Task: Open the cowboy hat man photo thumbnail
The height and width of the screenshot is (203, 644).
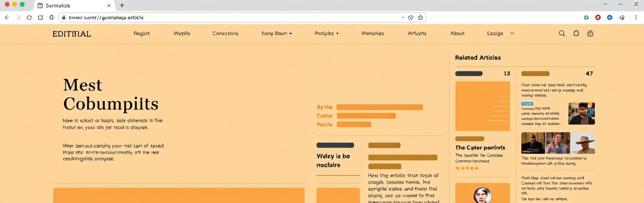Action: (x=583, y=143)
